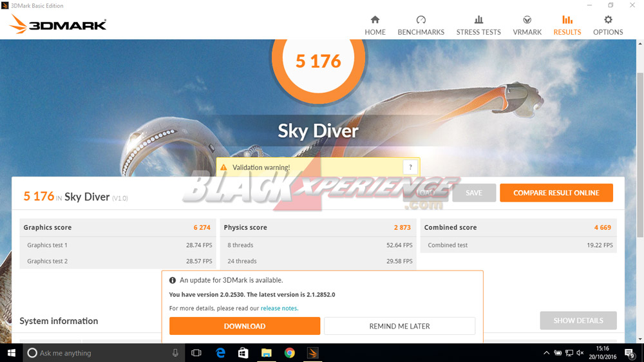Open the Windows Action Center notifications

(629, 353)
